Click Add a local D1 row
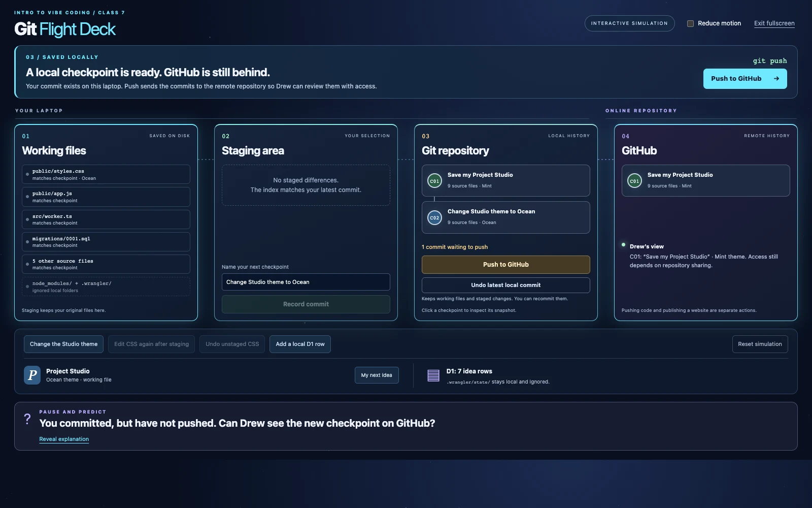This screenshot has width=812, height=508. coord(300,344)
